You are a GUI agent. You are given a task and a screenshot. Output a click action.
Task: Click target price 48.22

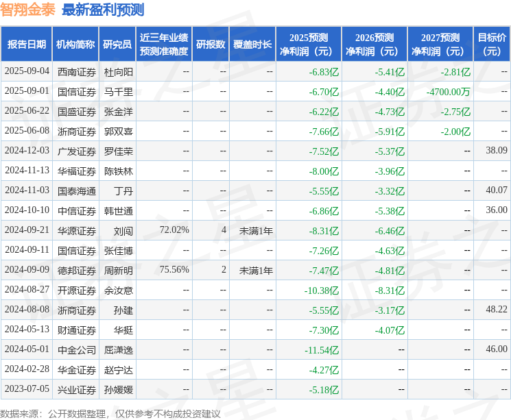[x=497, y=309]
